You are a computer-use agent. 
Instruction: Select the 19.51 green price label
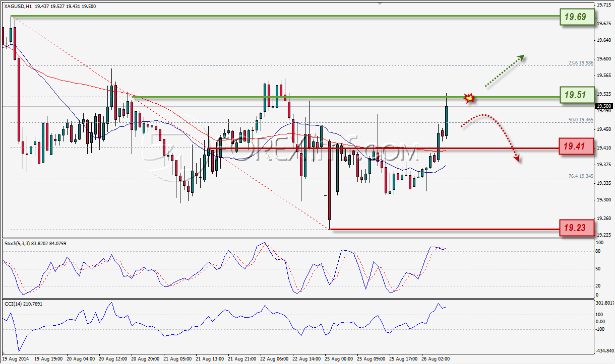click(575, 94)
